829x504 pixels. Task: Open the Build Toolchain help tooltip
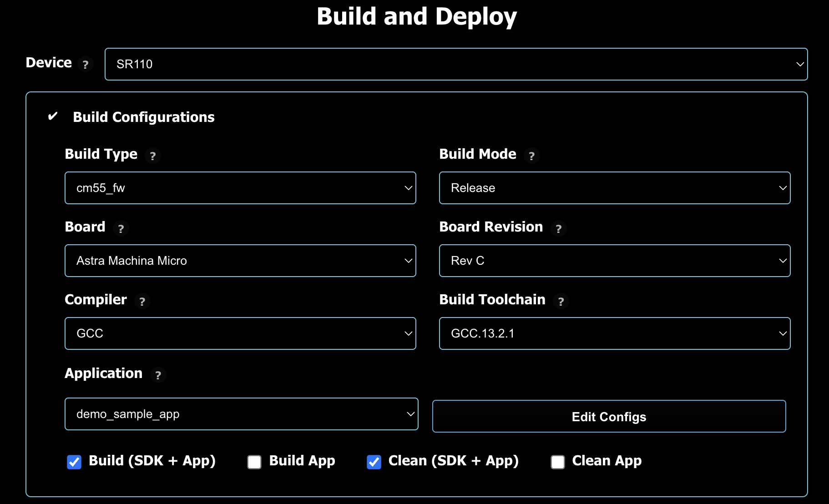(x=561, y=302)
